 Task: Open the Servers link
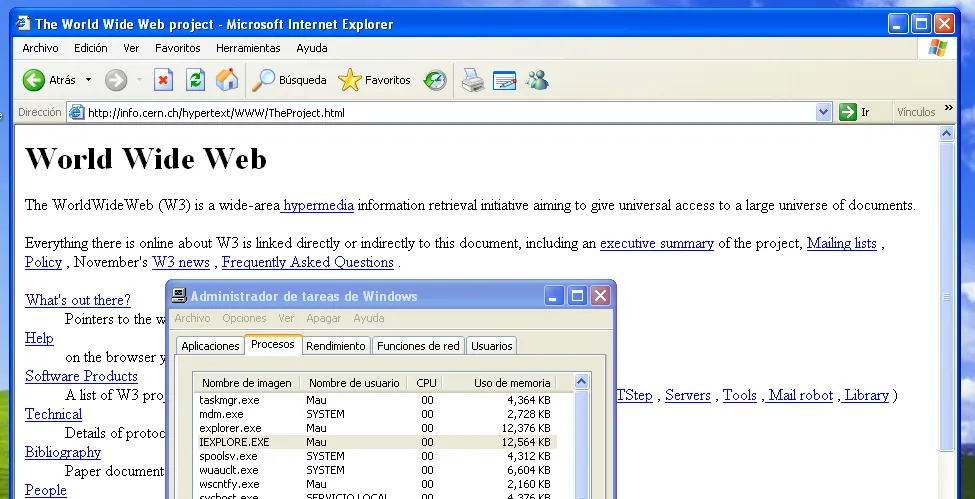click(x=688, y=395)
